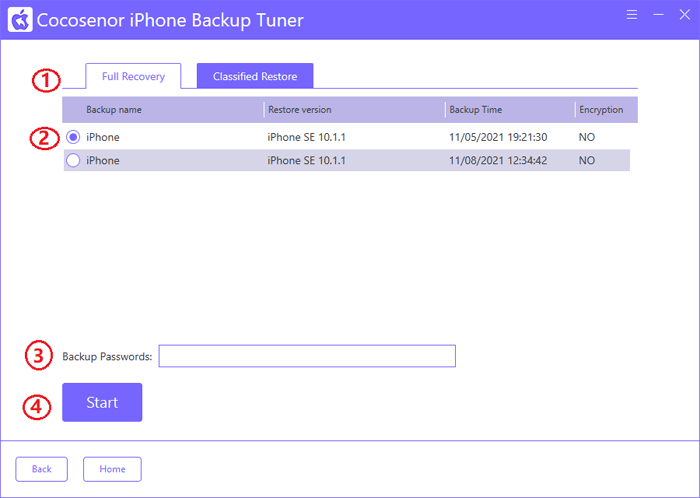Click the Restore version column header
The image size is (700, 498).
(300, 110)
